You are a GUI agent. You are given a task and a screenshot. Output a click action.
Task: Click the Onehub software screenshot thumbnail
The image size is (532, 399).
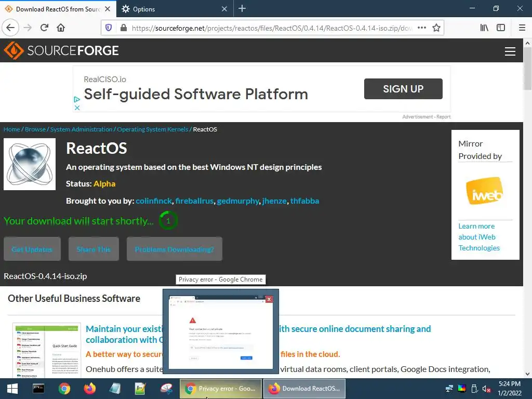click(47, 351)
